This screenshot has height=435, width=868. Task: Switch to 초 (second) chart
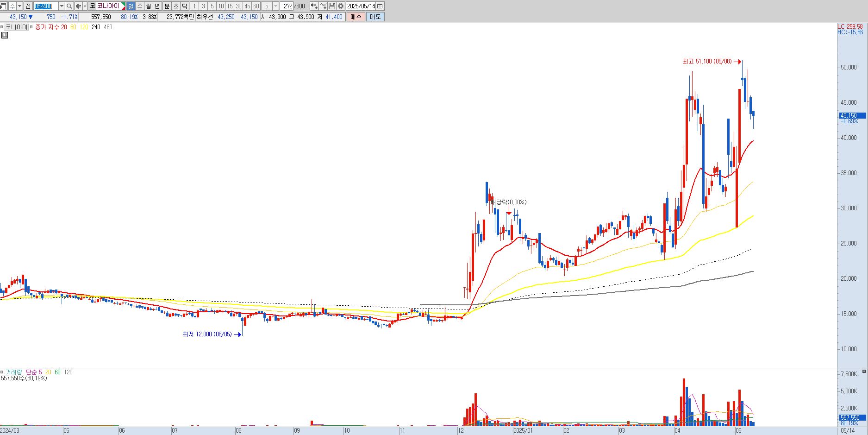[x=175, y=6]
